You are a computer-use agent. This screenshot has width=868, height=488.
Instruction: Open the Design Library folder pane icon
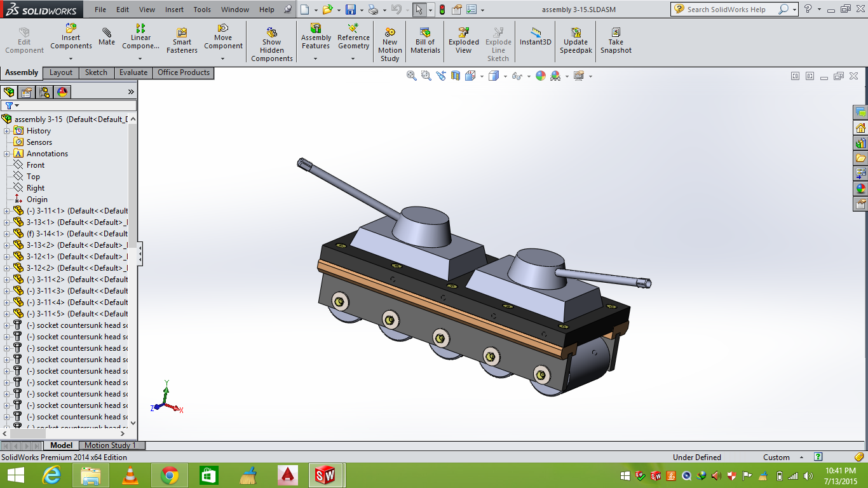pyautogui.click(x=861, y=158)
